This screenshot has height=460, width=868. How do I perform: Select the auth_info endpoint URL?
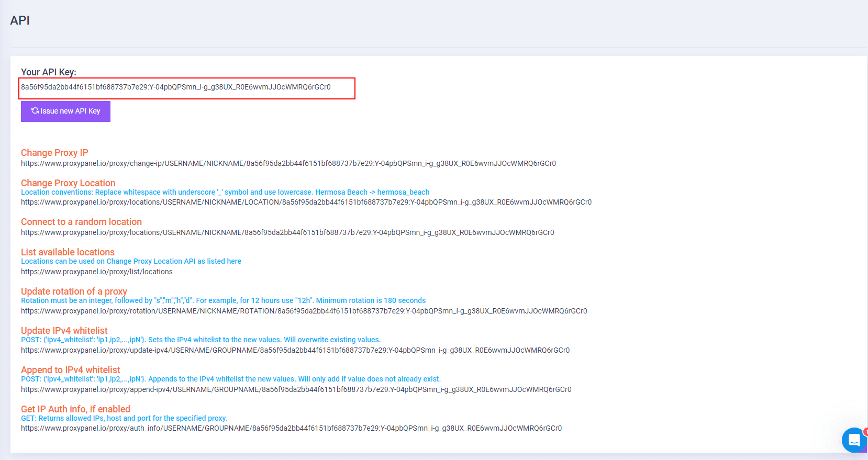(291, 429)
